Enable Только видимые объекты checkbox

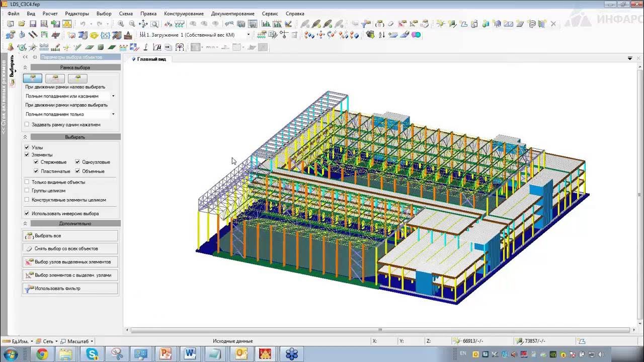click(27, 182)
